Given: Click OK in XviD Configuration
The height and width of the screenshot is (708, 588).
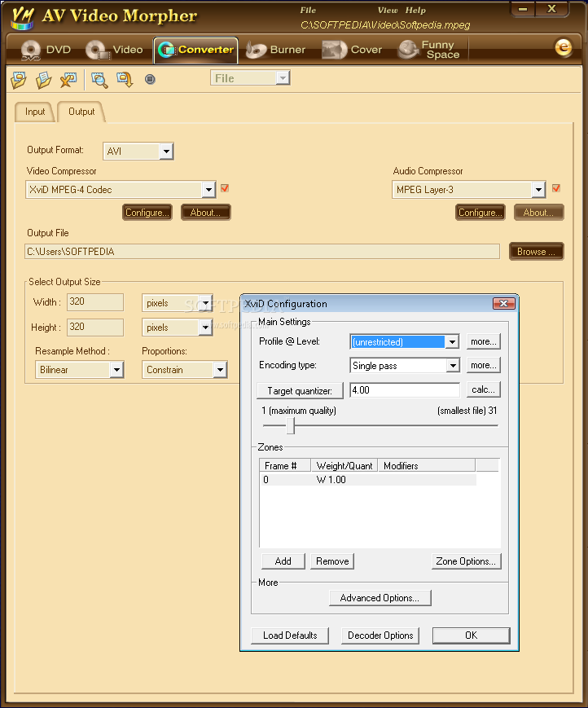Looking at the screenshot, I should pos(471,635).
